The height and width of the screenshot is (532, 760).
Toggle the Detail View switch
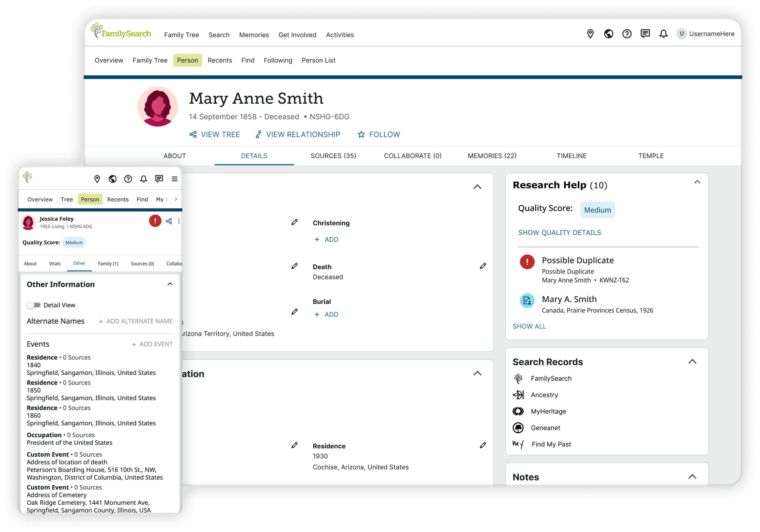34,305
